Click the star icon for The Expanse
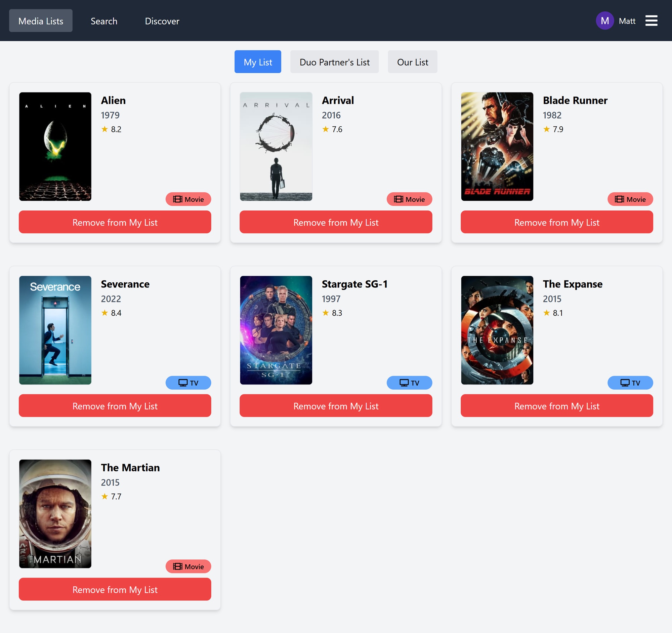 point(547,312)
